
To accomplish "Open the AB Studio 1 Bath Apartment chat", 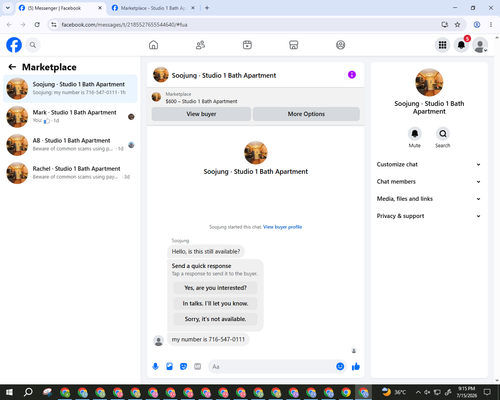I will [x=70, y=145].
